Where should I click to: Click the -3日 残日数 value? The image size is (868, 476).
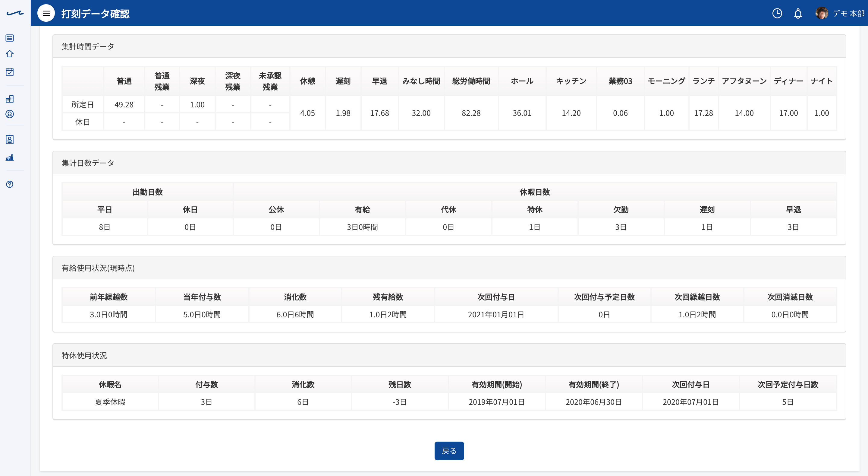click(400, 402)
